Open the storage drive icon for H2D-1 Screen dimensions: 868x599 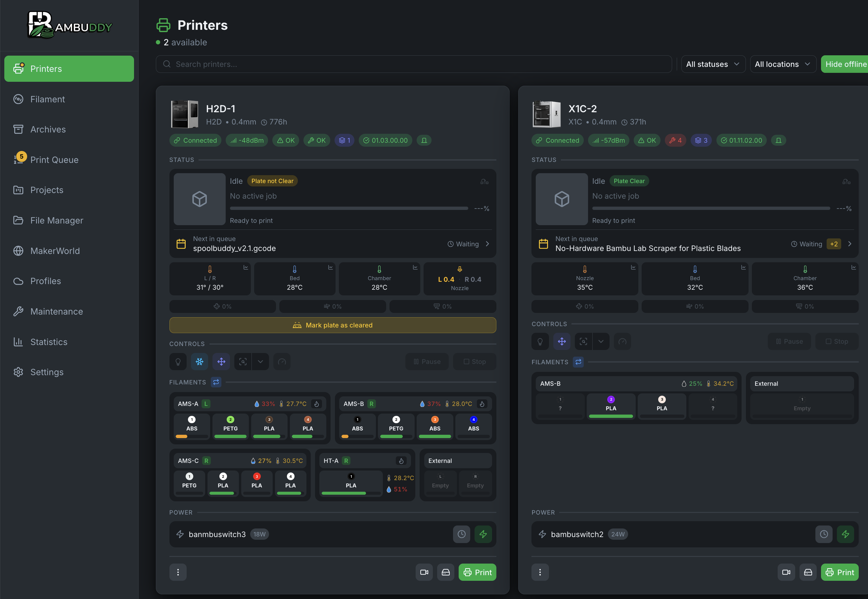point(446,573)
